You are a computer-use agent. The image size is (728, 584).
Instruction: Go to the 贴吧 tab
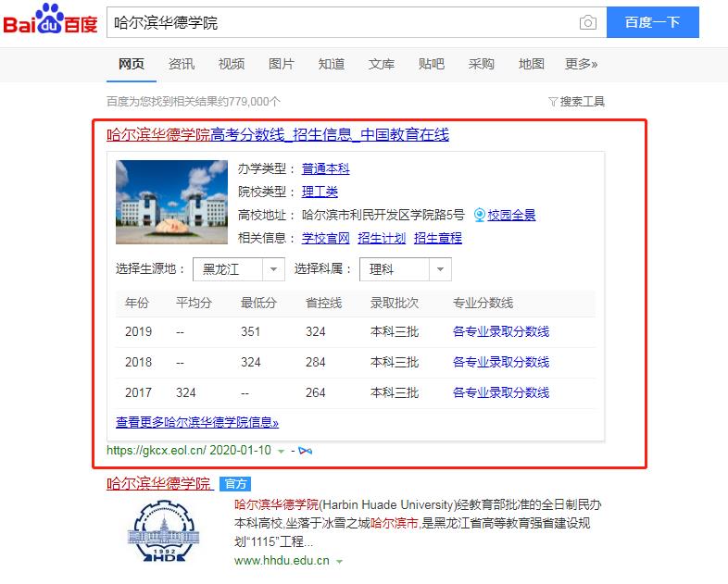432,64
